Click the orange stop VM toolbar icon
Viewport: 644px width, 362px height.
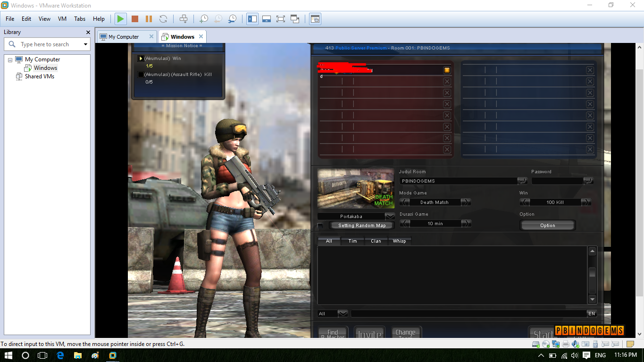point(135,19)
